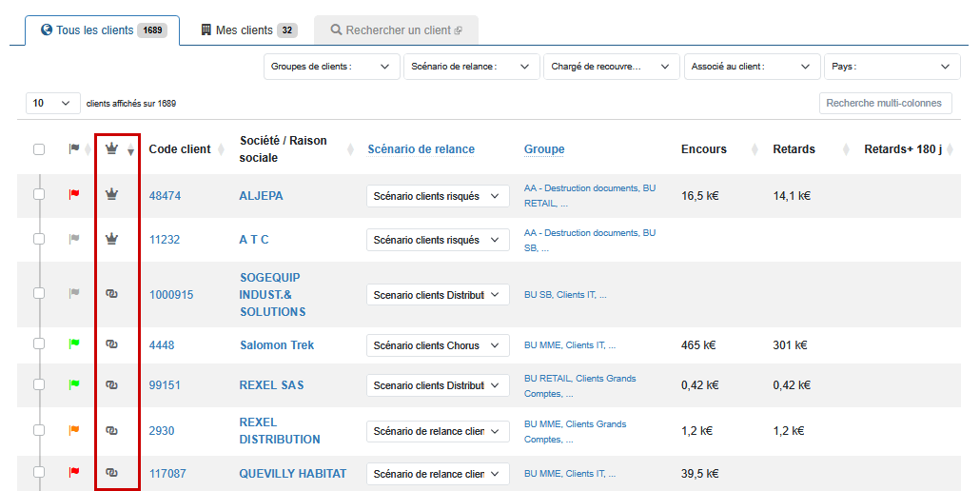The image size is (980, 491).
Task: Open scenario dropdown for REXEL SAS
Action: [x=438, y=385]
